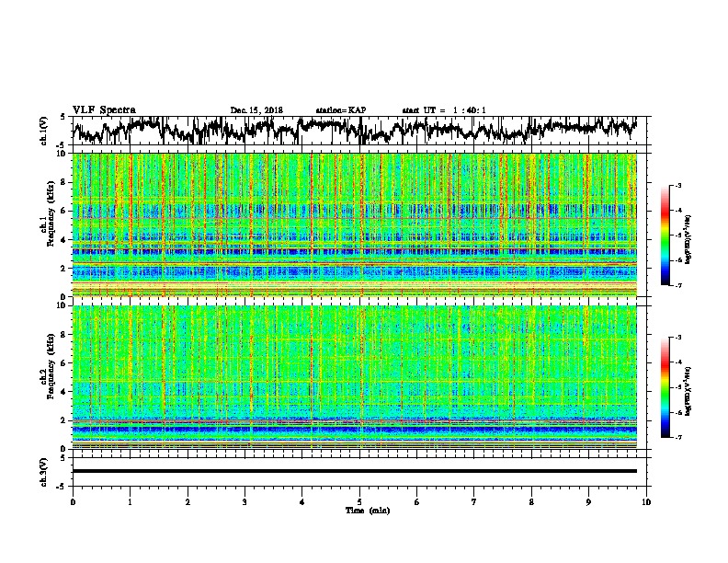
Task: Click the black ch.3 voltage trace line
Action: 355,471
